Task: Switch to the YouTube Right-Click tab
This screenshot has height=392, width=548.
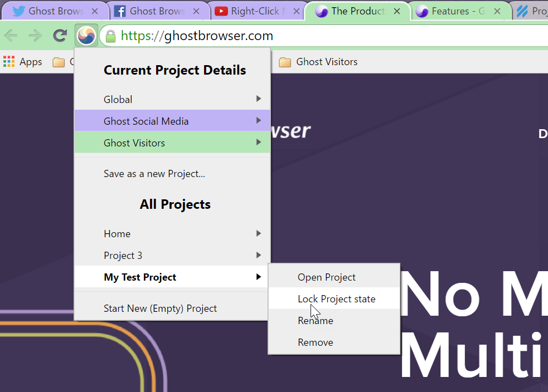Action: [258, 12]
